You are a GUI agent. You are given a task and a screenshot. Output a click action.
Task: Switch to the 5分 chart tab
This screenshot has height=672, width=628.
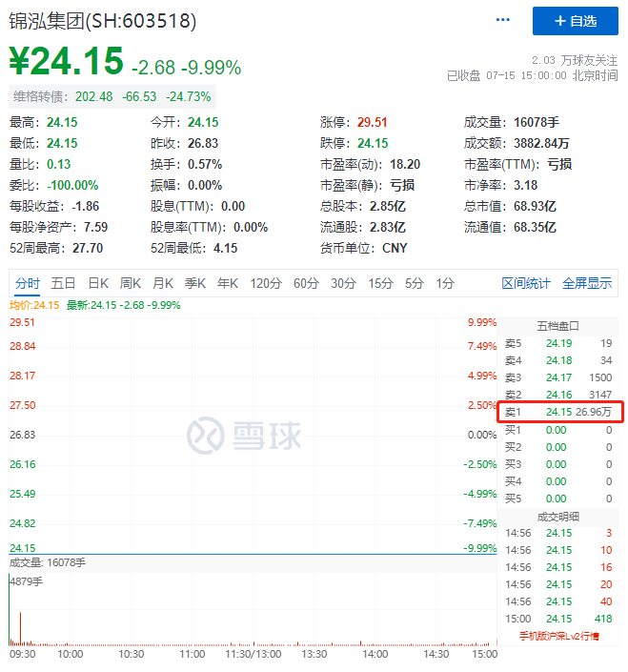tap(415, 283)
